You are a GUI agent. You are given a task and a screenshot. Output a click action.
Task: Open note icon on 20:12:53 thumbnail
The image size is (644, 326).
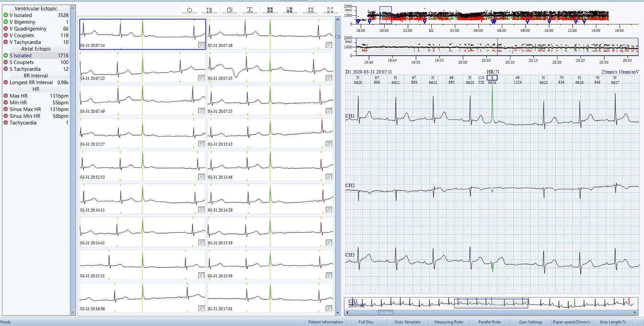click(201, 177)
